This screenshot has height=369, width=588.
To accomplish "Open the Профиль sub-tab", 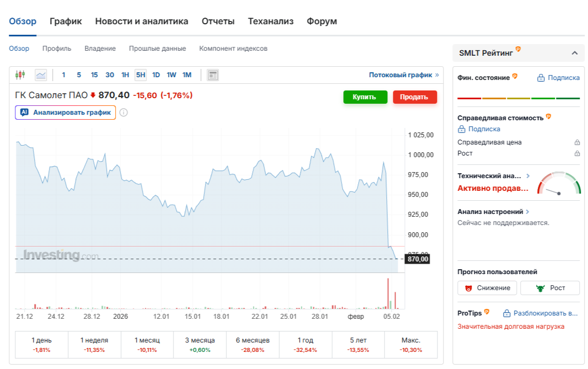I will point(57,49).
